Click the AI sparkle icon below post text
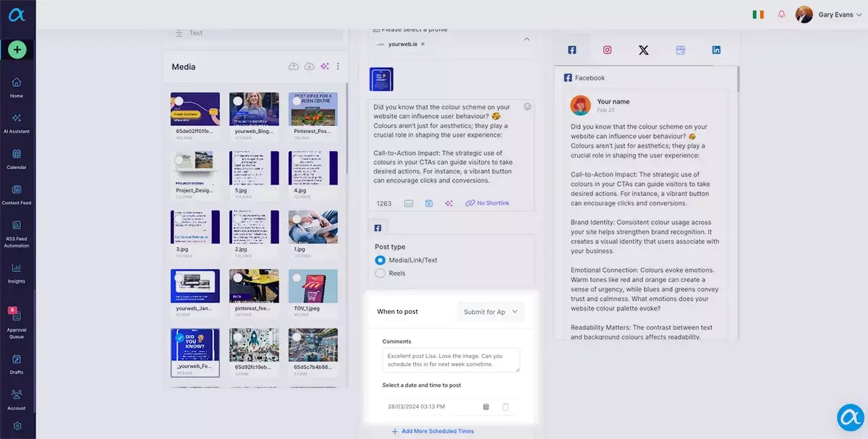The image size is (868, 439). 449,203
